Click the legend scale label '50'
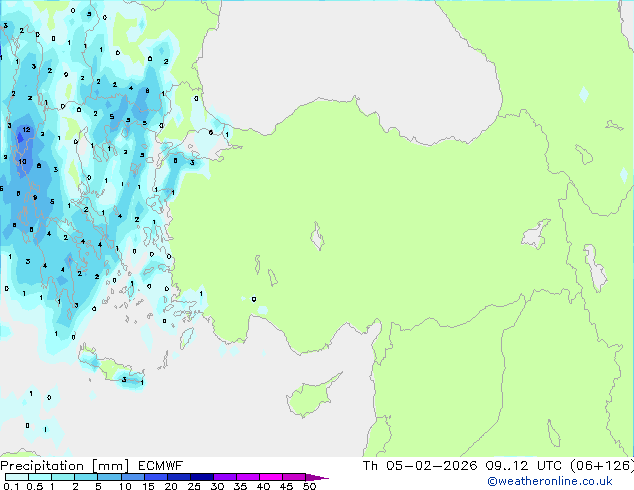This screenshot has width=634, height=490. click(309, 486)
